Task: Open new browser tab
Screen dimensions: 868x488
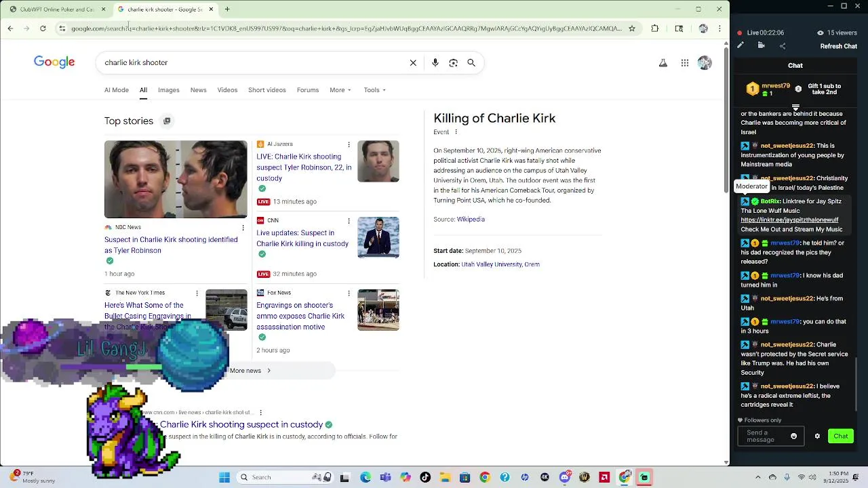Action: click(227, 9)
